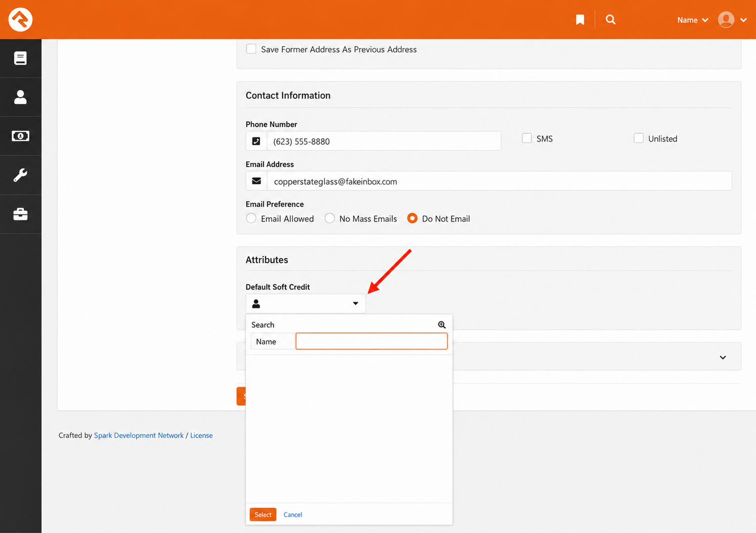Expand the collapsed panel chevron
Image resolution: width=756 pixels, height=533 pixels.
tap(723, 357)
